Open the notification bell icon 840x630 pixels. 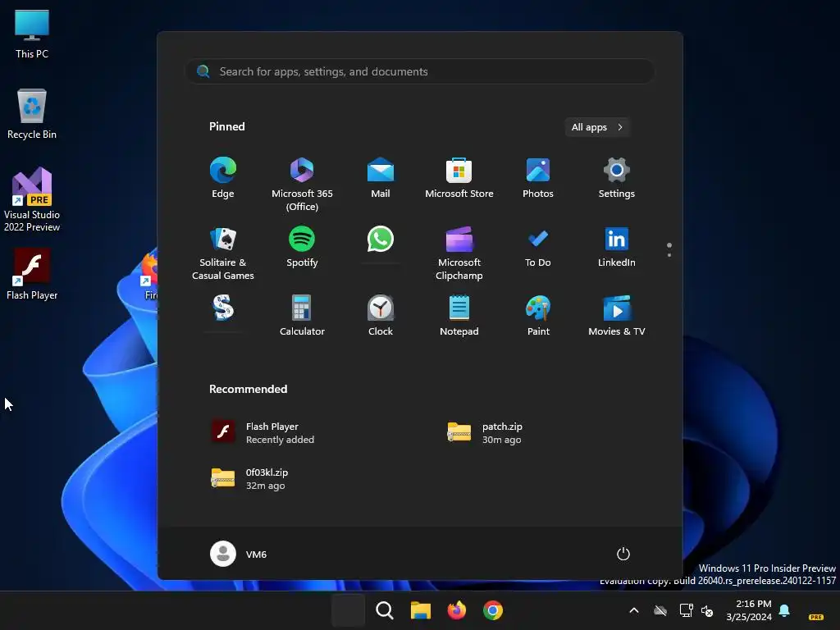(784, 610)
